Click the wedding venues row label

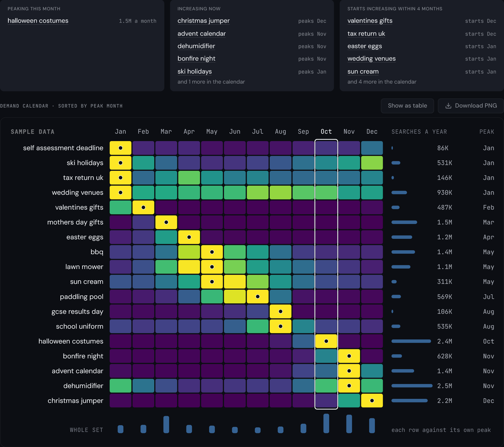(x=77, y=193)
